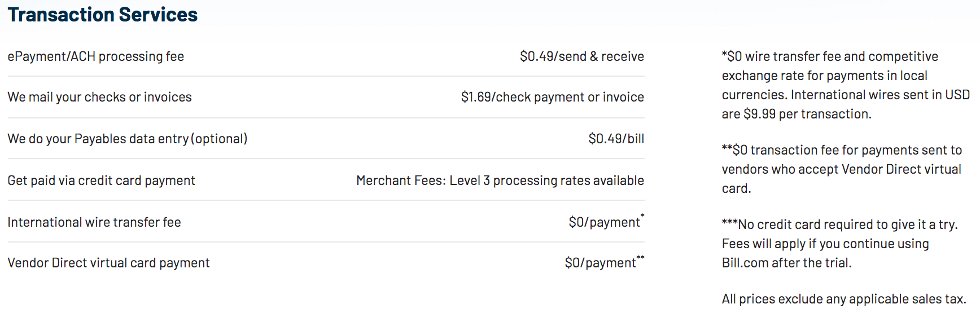Select the All prices exclude sales tax note
The width and height of the screenshot is (980, 317).
pyautogui.click(x=844, y=299)
